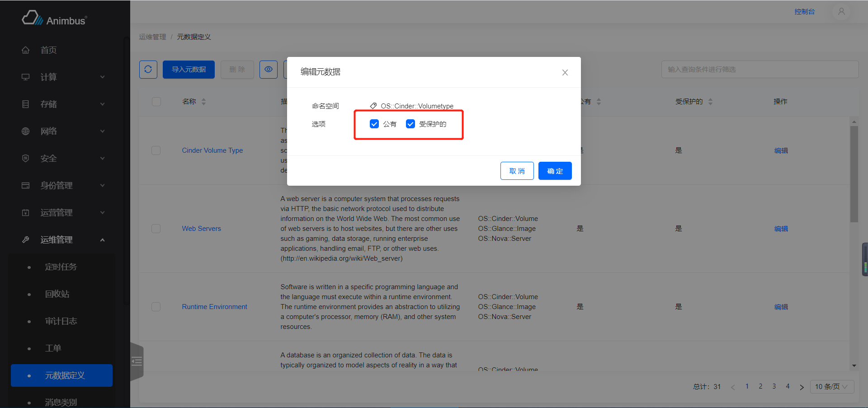Click the refresh icon button
Viewport: 868px width, 408px height.
tap(148, 70)
